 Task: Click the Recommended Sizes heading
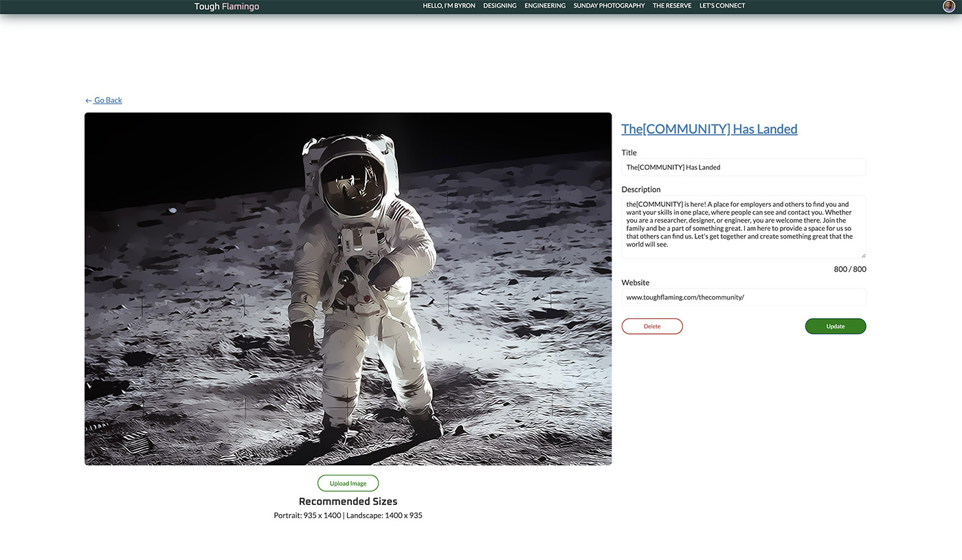(348, 502)
